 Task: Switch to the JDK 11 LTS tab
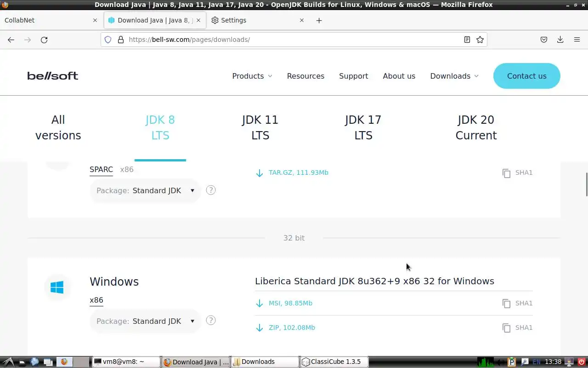tap(260, 127)
